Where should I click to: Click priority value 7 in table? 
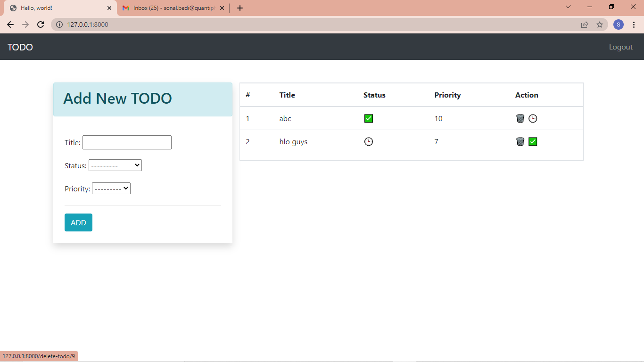(437, 141)
